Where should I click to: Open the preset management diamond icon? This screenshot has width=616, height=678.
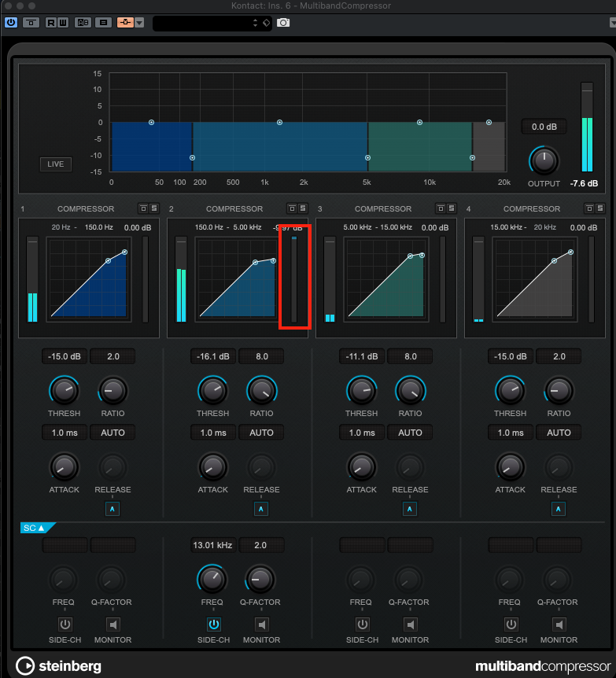click(267, 23)
